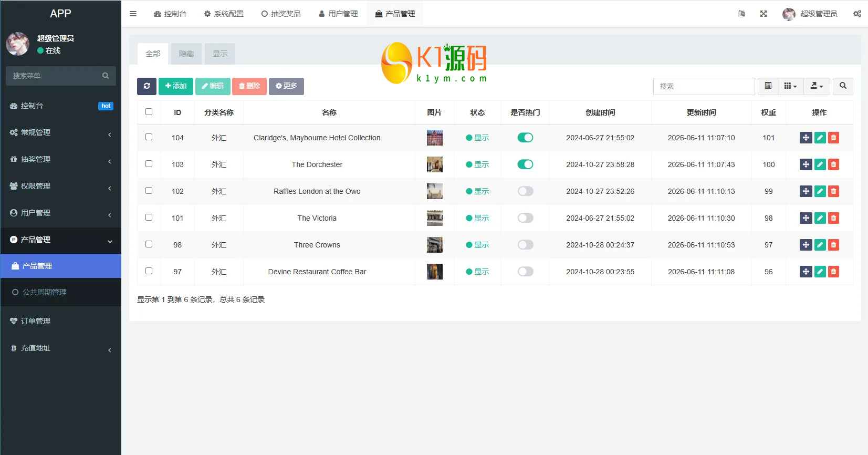
Task: Open the export data dropdown
Action: coord(817,86)
